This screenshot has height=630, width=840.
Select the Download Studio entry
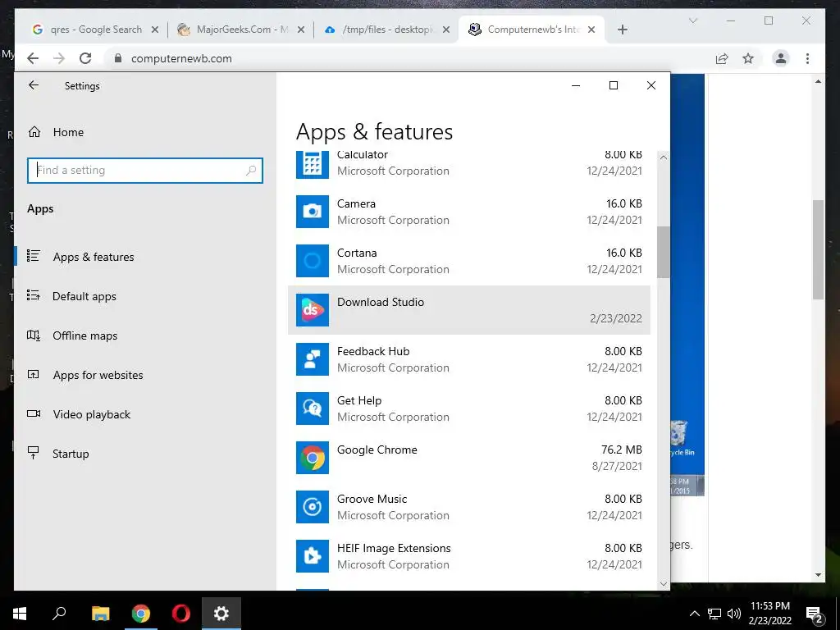pos(469,310)
